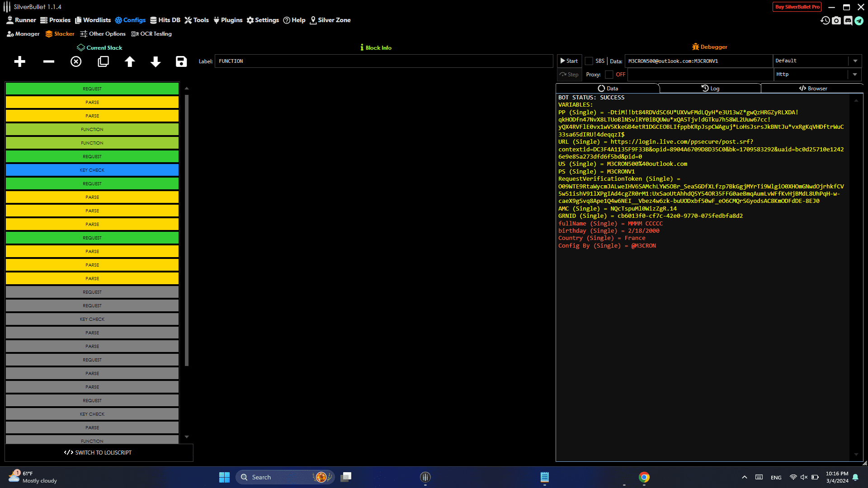Open the Hits DB menu
This screenshot has width=868, height=488.
click(165, 20)
